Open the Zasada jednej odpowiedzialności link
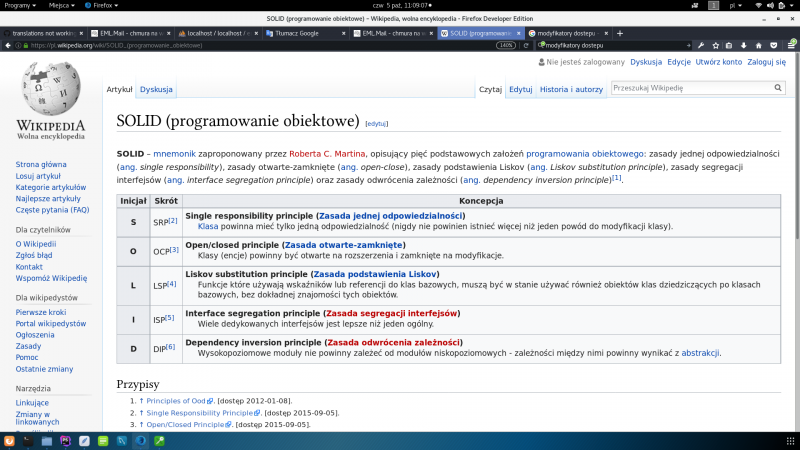This screenshot has height=450, width=800. tap(391, 215)
